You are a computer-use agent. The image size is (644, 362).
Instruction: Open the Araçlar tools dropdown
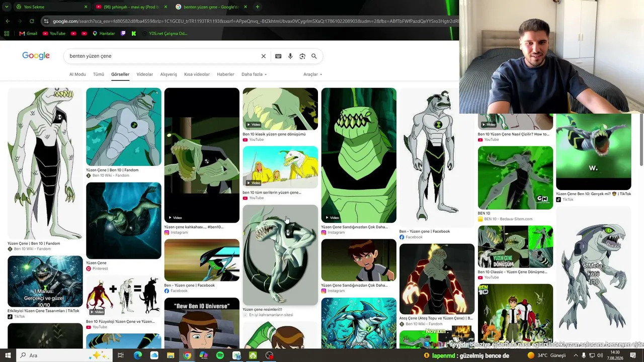(x=312, y=74)
